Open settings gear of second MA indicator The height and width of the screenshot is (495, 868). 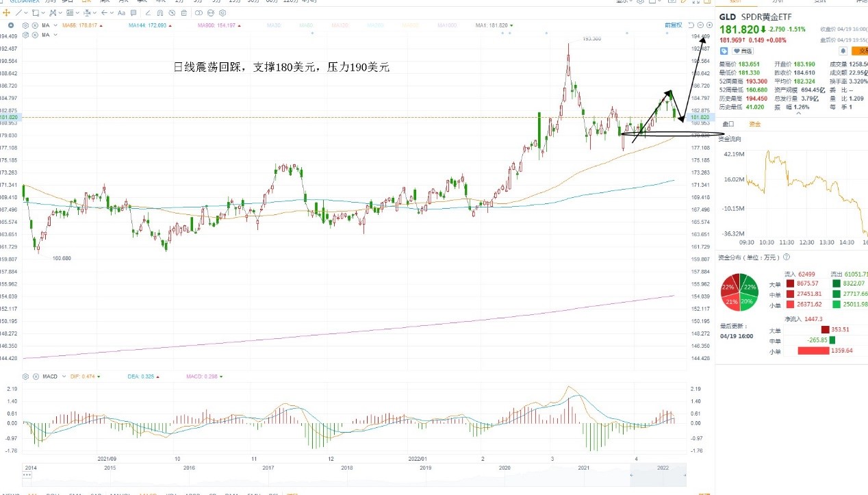point(25,34)
